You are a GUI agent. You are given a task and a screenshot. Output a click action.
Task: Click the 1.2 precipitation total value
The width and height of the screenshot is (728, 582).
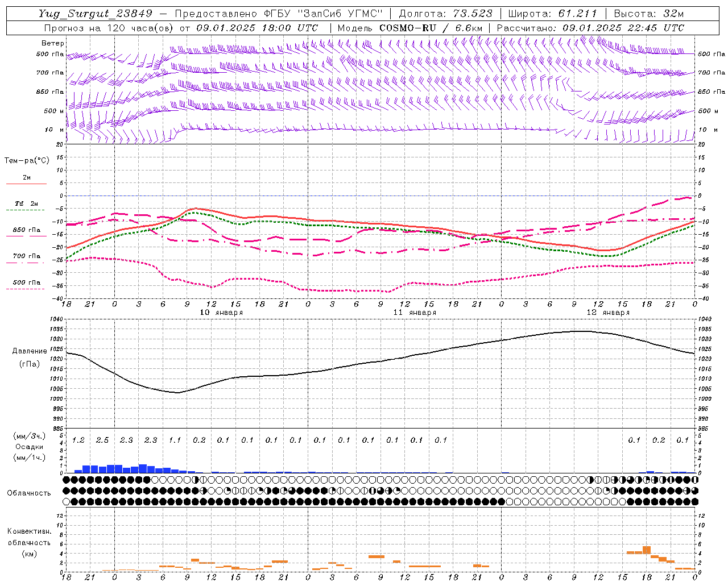(78, 440)
